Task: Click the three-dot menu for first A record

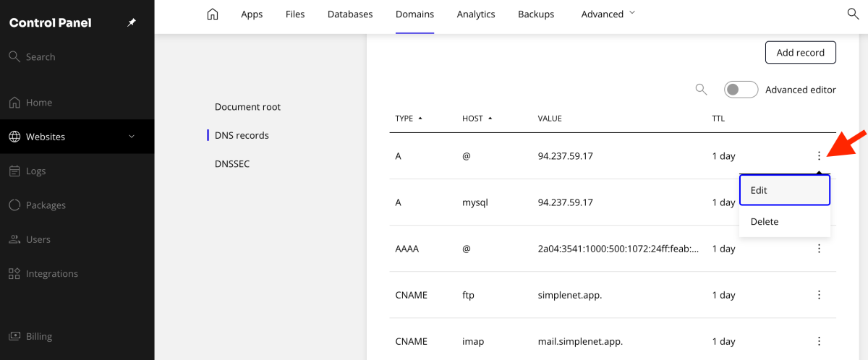Action: coord(819,156)
